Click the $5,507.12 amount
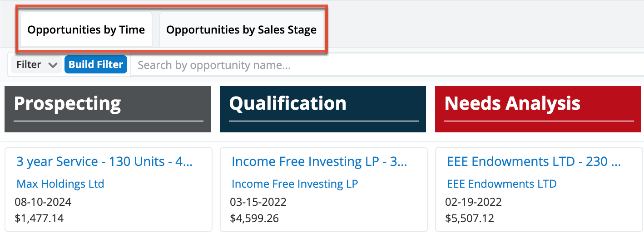Screen dimensions: 644x233 click(x=470, y=218)
